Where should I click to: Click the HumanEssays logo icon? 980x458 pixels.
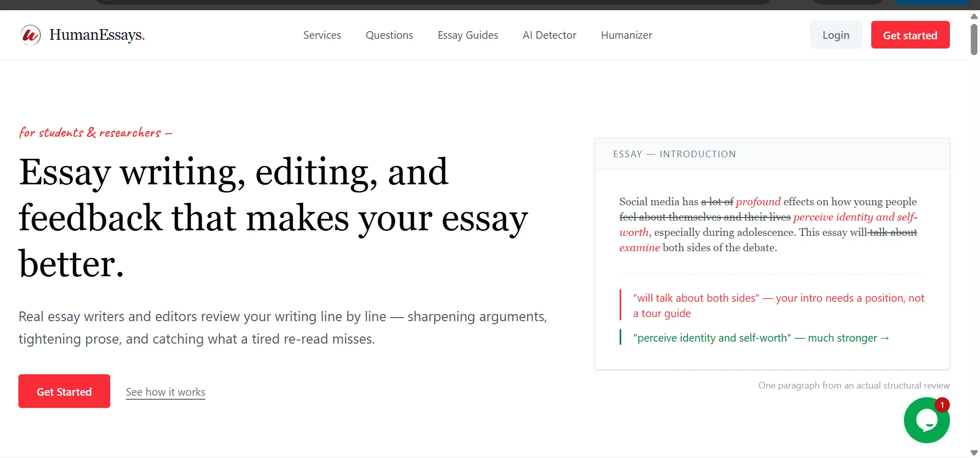click(x=31, y=35)
